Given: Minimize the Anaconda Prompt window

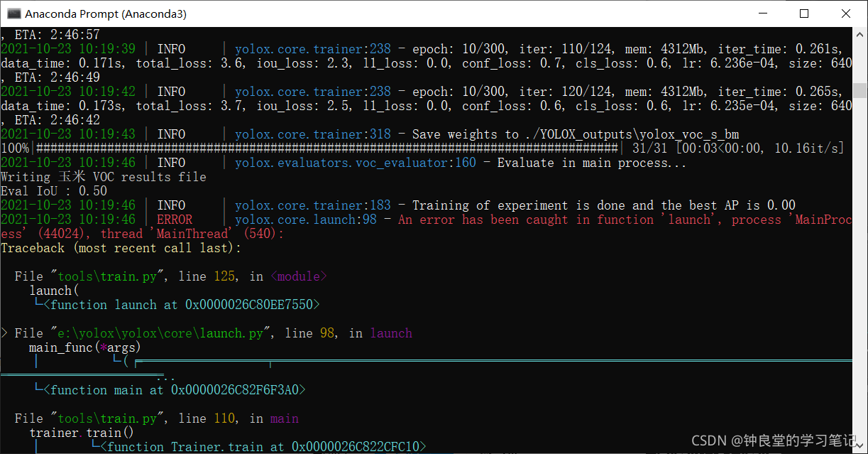Looking at the screenshot, I should tap(763, 13).
